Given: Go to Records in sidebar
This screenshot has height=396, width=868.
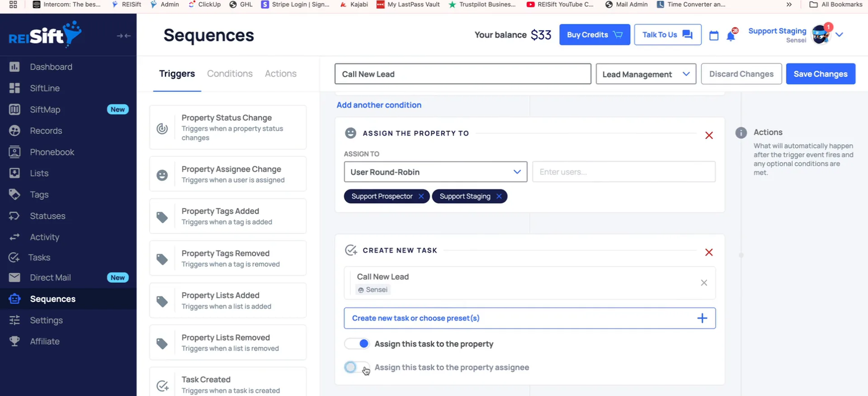Looking at the screenshot, I should (46, 131).
